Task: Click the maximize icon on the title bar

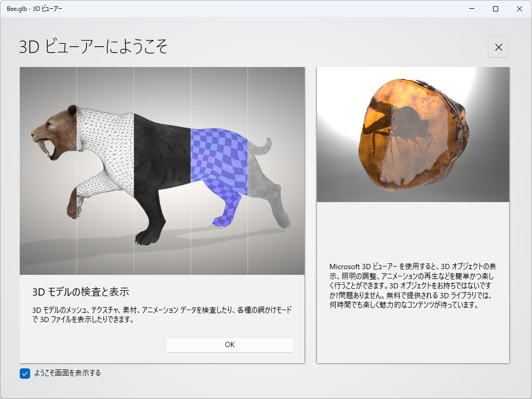Action: pyautogui.click(x=495, y=8)
